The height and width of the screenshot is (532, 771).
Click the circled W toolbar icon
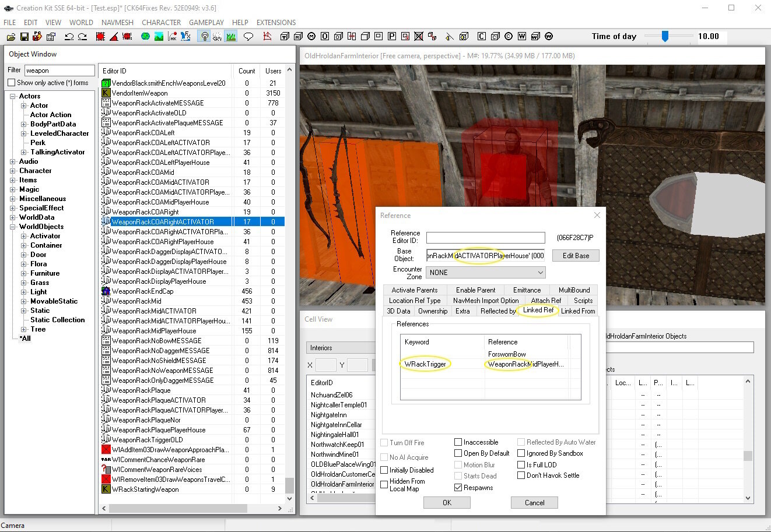[549, 37]
